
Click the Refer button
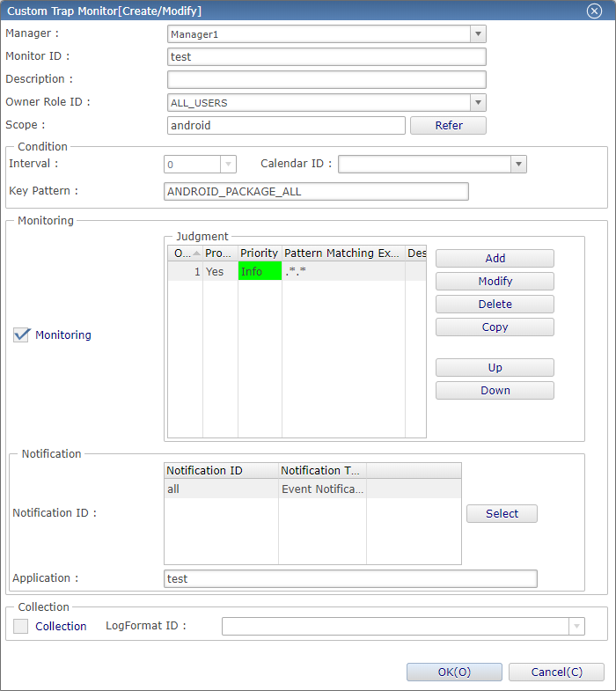(x=448, y=126)
